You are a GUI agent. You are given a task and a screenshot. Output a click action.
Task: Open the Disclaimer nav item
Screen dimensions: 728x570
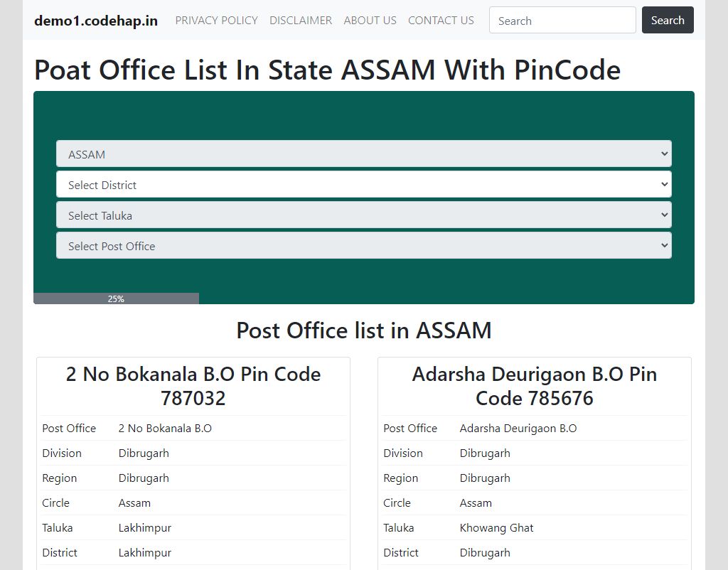[x=301, y=21]
